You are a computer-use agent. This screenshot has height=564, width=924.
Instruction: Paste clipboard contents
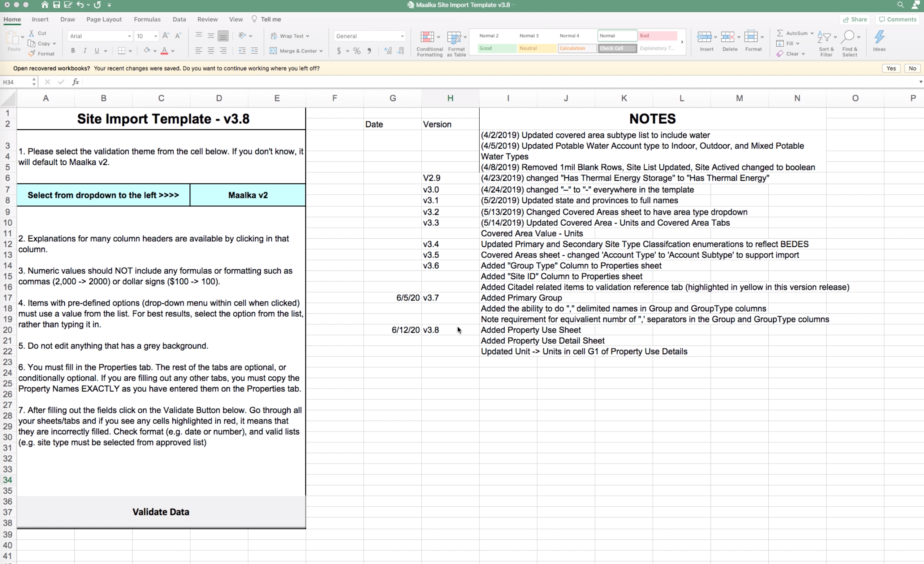tap(13, 41)
